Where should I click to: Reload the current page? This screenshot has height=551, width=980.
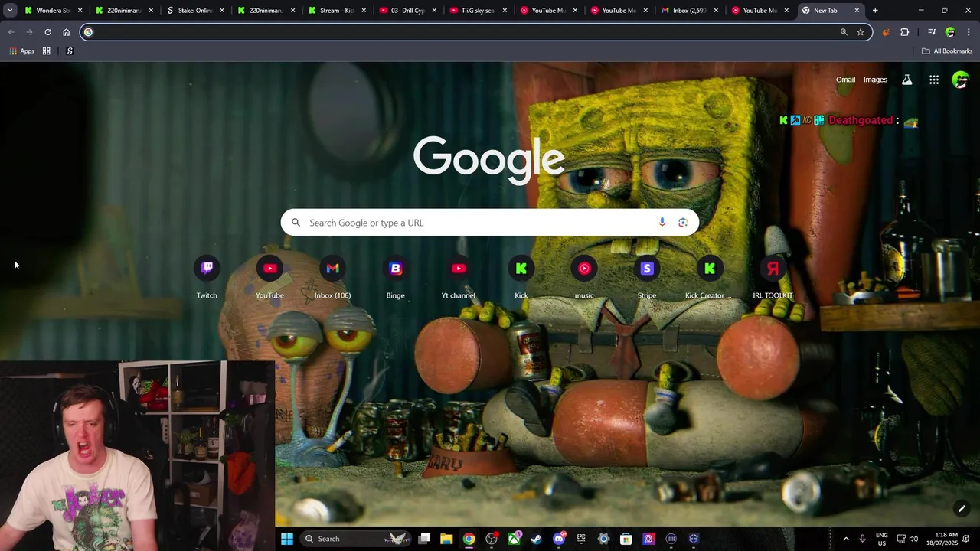pos(47,32)
